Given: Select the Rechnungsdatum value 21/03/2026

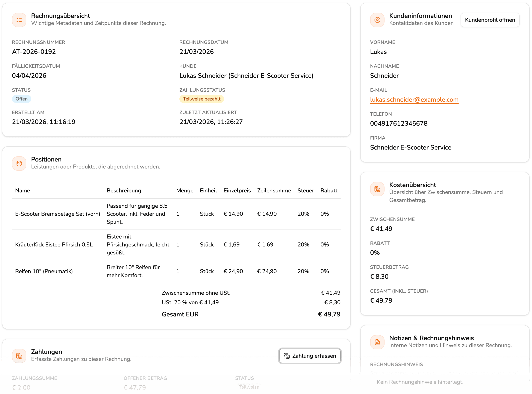Looking at the screenshot, I should (x=196, y=51).
